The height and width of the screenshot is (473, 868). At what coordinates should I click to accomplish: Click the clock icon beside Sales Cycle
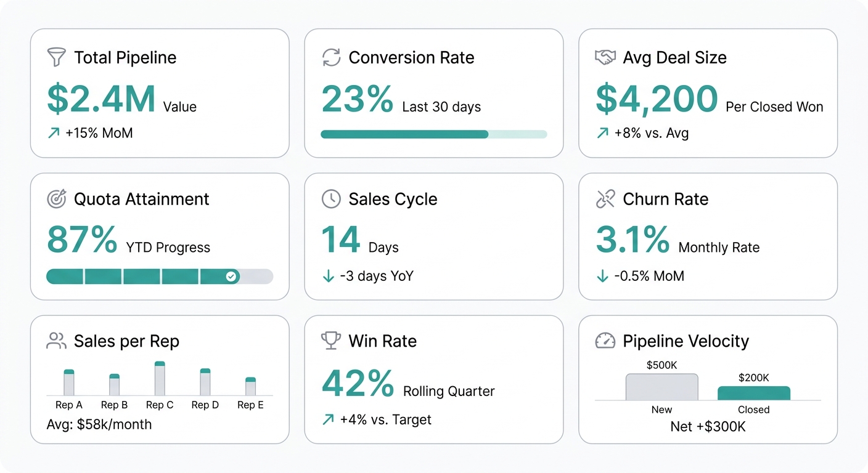click(x=331, y=199)
